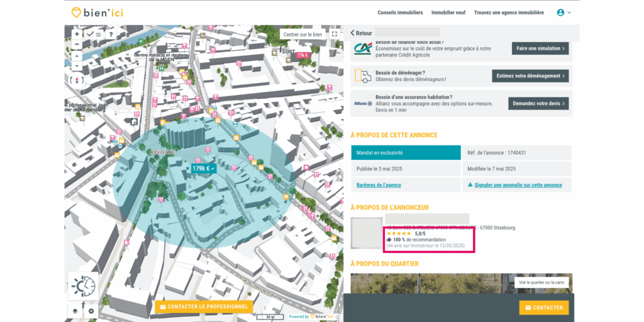Click Contacter le professionnel on the map
The height and width of the screenshot is (322, 644).
pos(204,307)
